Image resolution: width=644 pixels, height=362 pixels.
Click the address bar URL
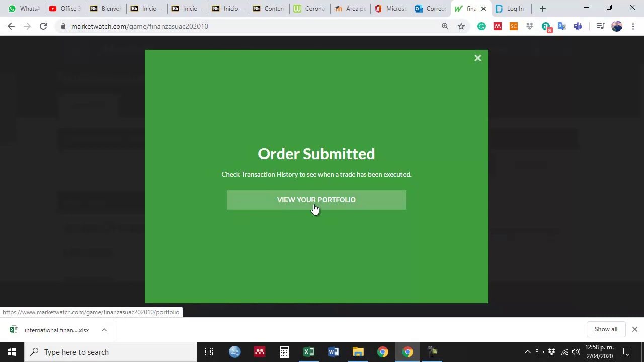[x=140, y=26]
